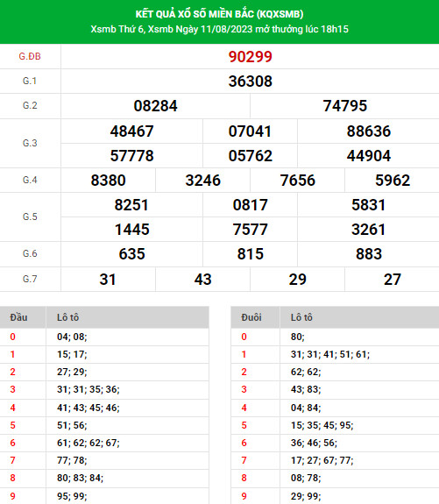Select the first prize number 36308
The image size is (439, 504).
pos(250,82)
